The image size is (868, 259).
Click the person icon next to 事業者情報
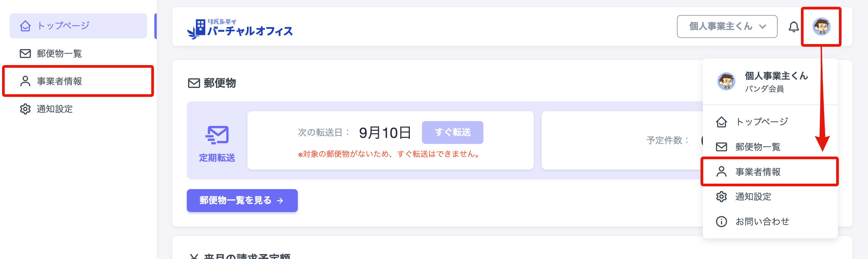pos(25,81)
